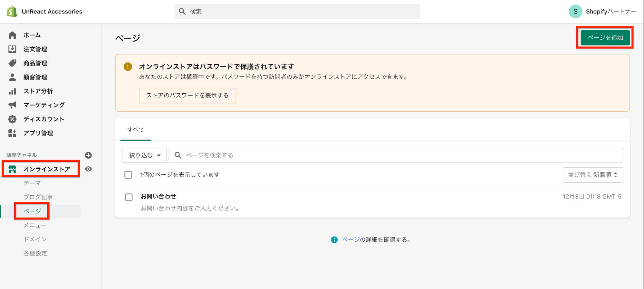
Task: Expand the 絞り込む filter dropdown
Action: click(x=144, y=155)
